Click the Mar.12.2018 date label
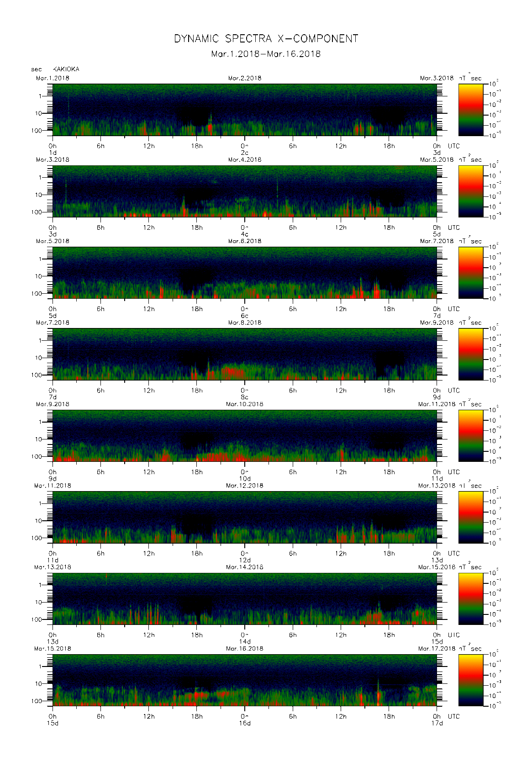Image resolution: width=532 pixels, height=767 pixels. 245,486
